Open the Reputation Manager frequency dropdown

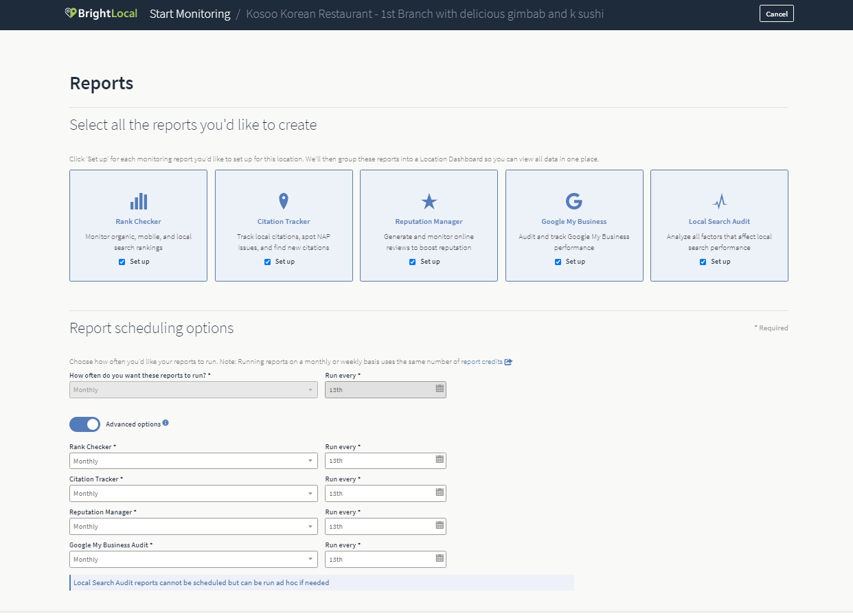click(193, 526)
